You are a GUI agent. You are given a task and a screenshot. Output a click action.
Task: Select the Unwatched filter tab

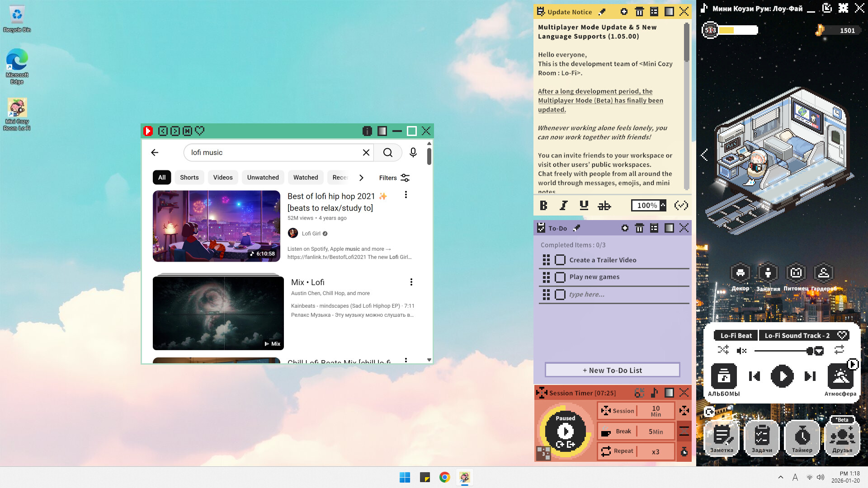(x=263, y=177)
